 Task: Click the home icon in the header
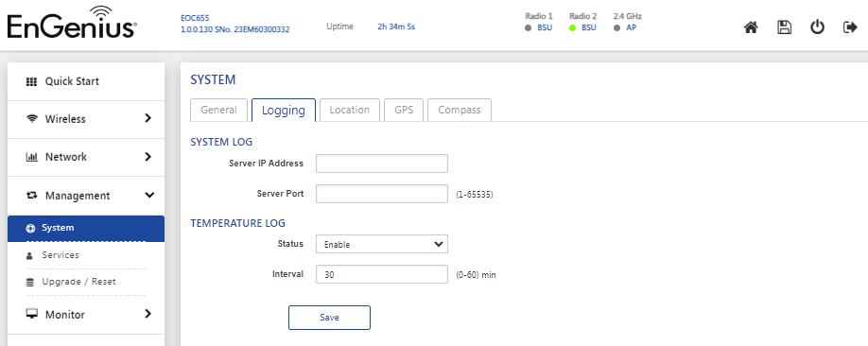coord(751,27)
